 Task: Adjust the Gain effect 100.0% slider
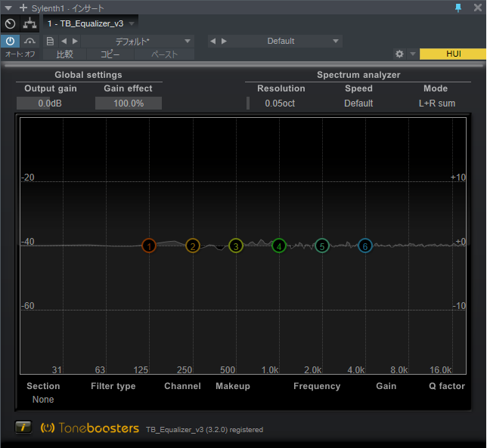129,104
